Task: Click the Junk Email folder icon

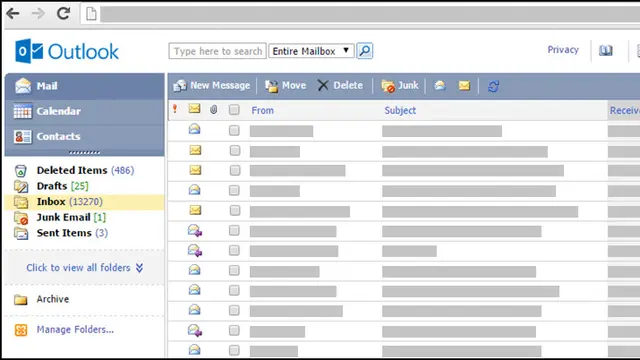Action: pyautogui.click(x=21, y=218)
